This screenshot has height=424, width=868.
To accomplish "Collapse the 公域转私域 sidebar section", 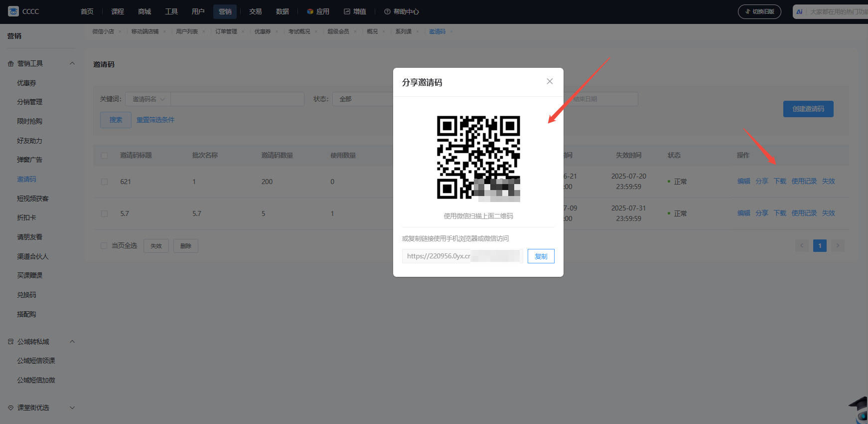I will pos(72,342).
